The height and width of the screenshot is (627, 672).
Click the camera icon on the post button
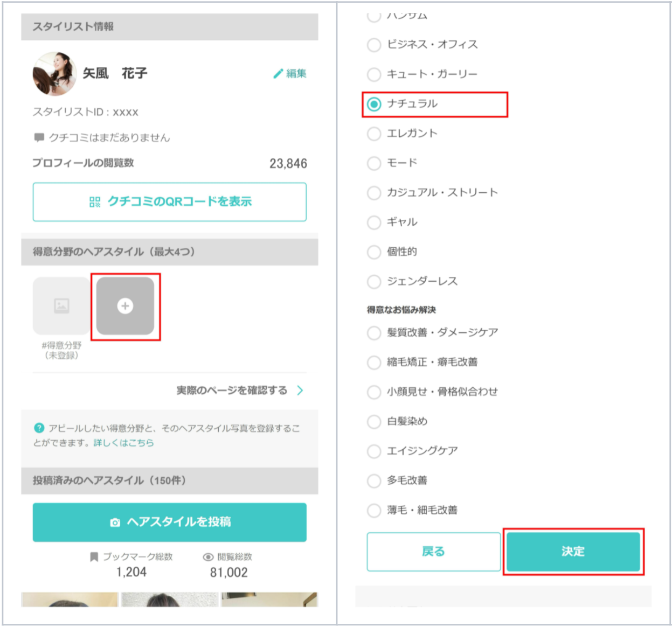115,522
